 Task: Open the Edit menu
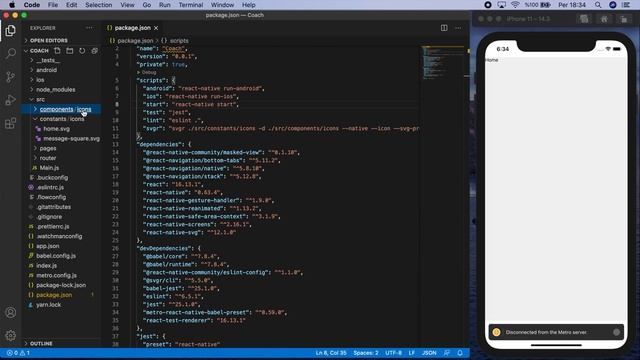coord(71,5)
